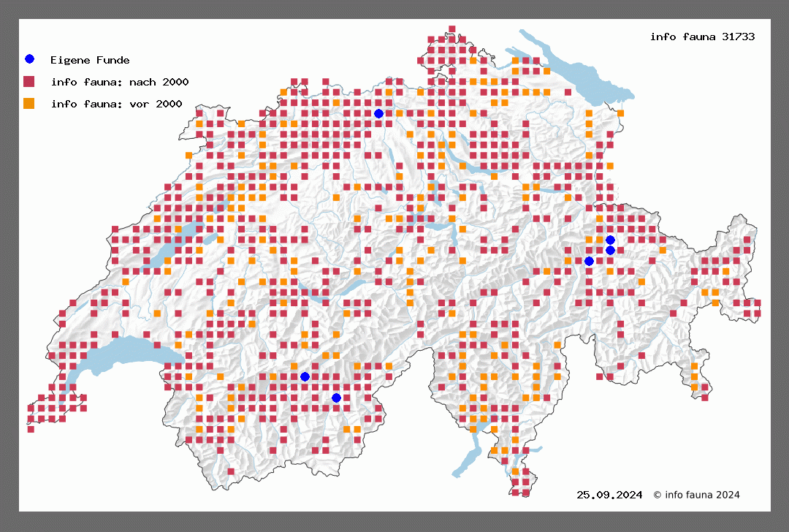Viewport: 789px width, 532px height.
Task: Click the right blue dot in the southwest
Action: click(x=336, y=398)
